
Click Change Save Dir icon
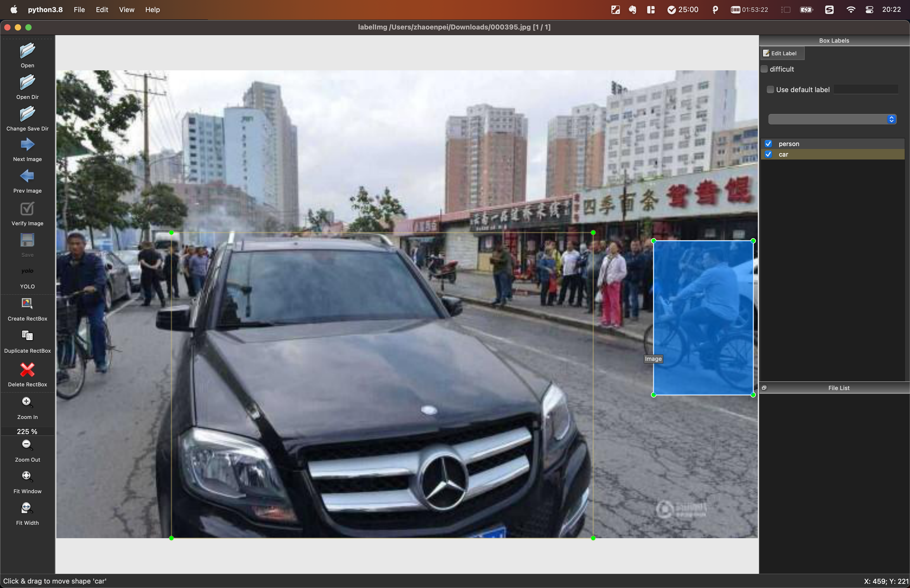27,114
